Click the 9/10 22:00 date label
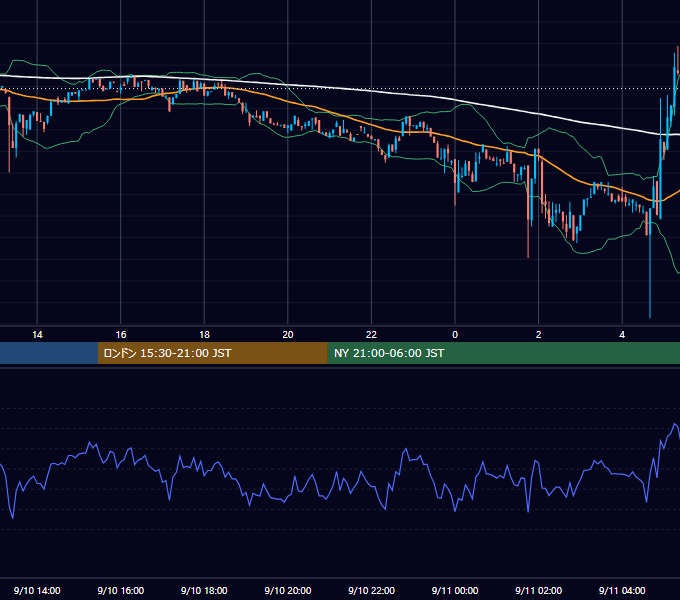The width and height of the screenshot is (680, 600). tap(371, 590)
